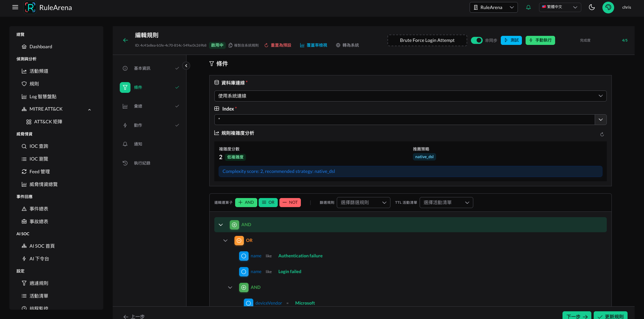Click the 手動執行 manual run button

click(540, 40)
